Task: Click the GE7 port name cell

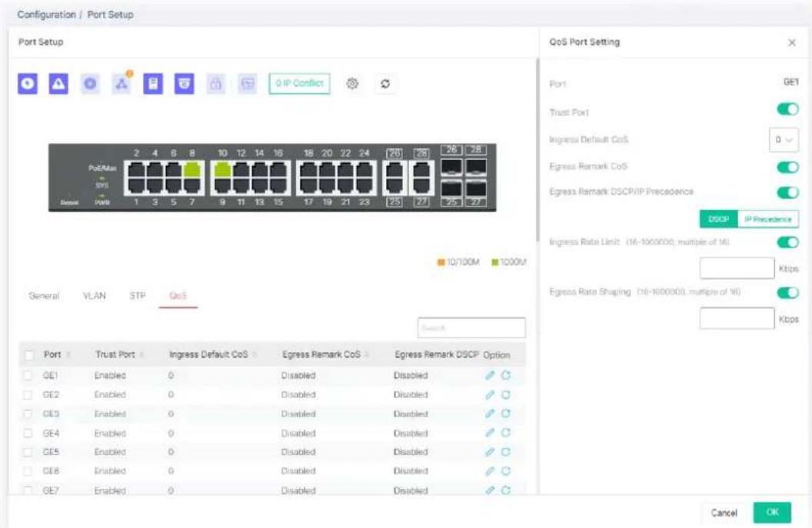Action: [x=51, y=490]
